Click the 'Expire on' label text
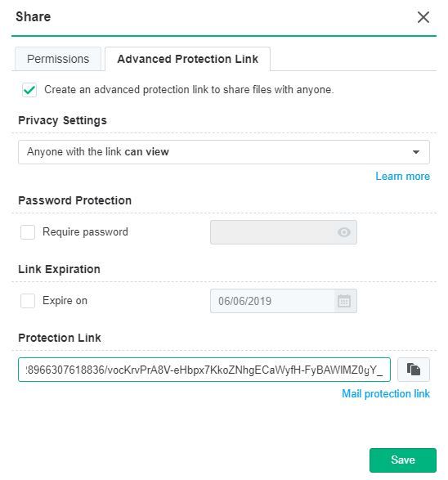Viewport: 448px width, 480px height. coord(65,301)
